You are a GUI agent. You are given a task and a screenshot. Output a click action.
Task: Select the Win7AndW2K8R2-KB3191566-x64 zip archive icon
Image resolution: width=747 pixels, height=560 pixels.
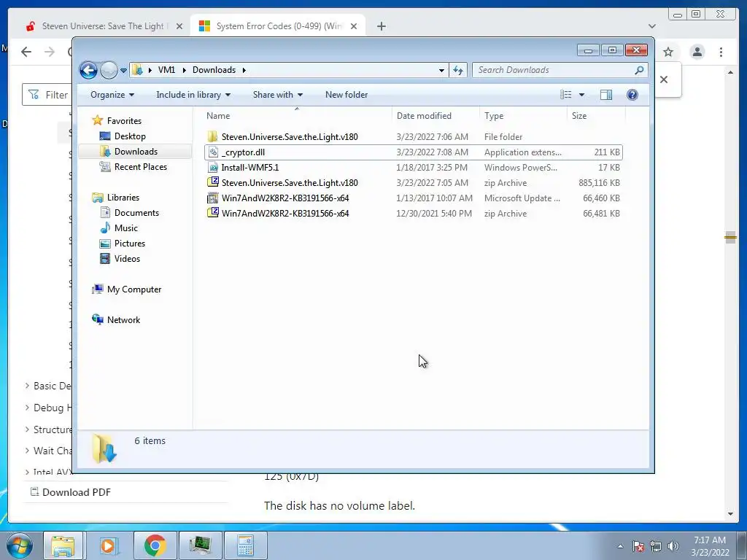[x=213, y=213]
